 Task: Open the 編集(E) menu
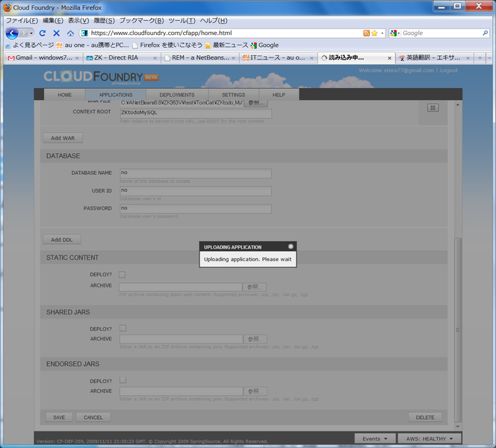tap(53, 21)
